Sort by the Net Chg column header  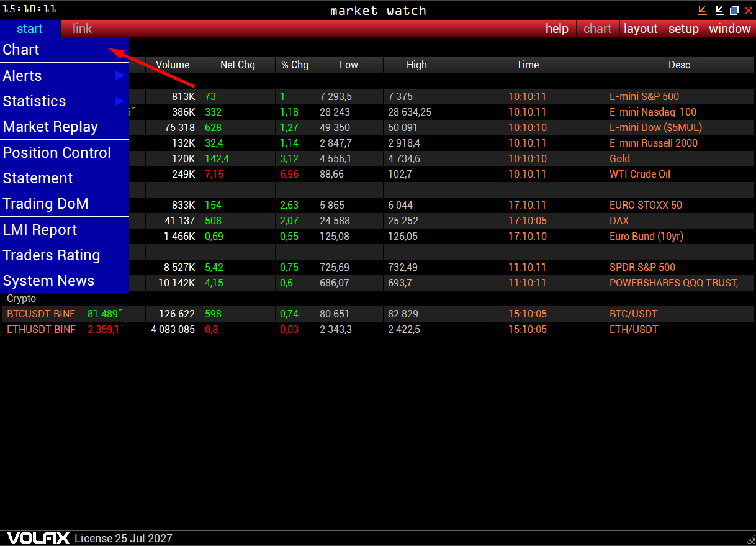pyautogui.click(x=238, y=65)
